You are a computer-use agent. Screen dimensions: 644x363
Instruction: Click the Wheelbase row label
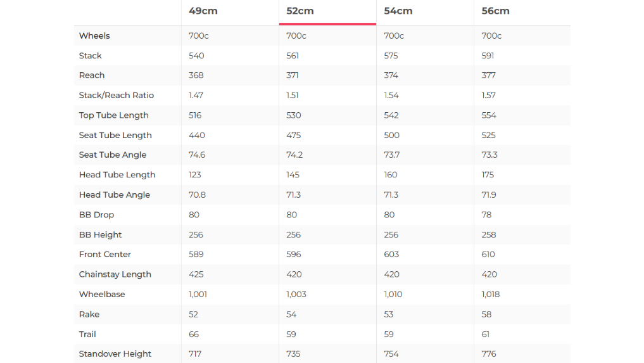(102, 295)
